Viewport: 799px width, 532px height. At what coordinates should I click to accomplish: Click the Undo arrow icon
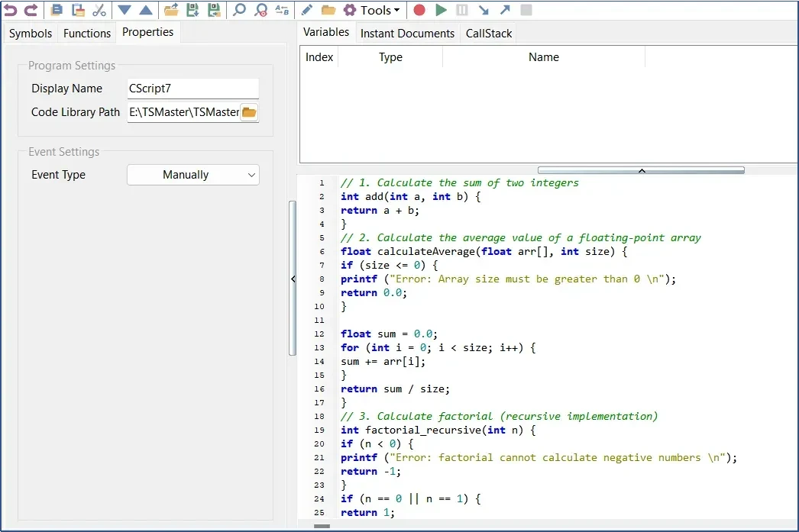[10, 10]
